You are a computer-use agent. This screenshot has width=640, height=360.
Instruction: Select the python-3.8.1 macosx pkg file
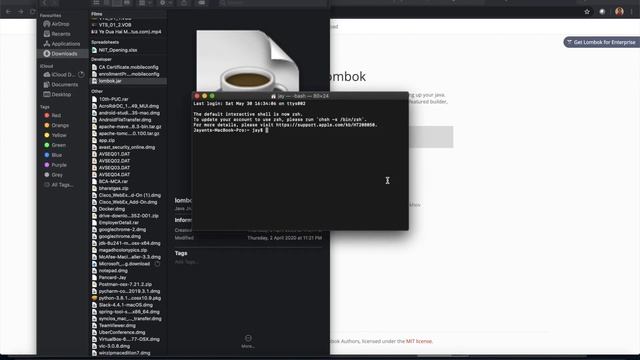point(127,298)
